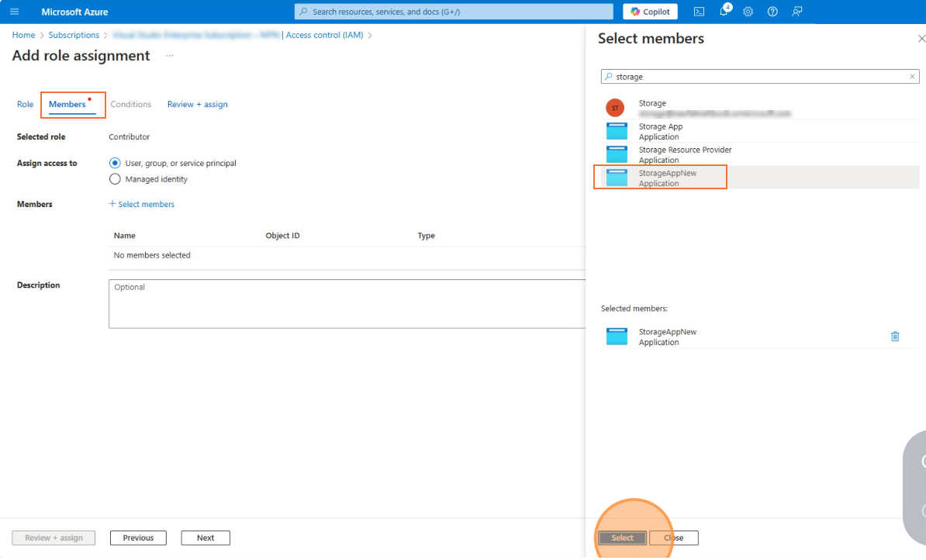Click inside the Description text box

pos(346,303)
